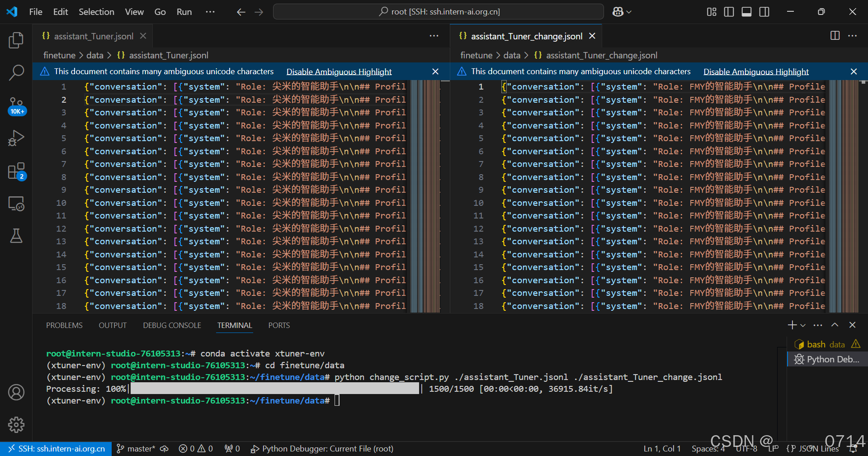Click the Ln 1, Col 1 cursor position
This screenshot has height=456, width=868.
click(662, 449)
